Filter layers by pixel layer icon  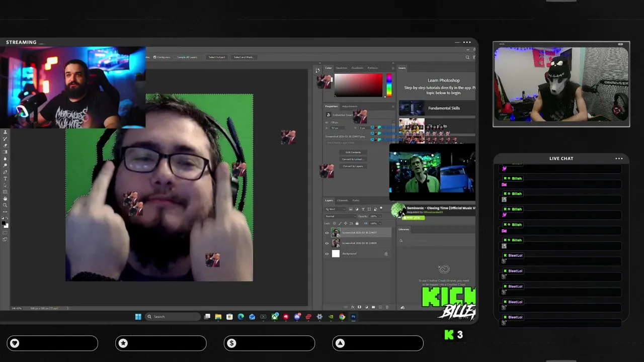pyautogui.click(x=351, y=209)
